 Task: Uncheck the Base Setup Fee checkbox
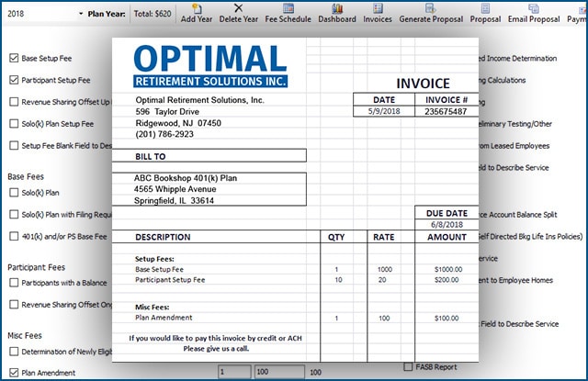click(14, 58)
